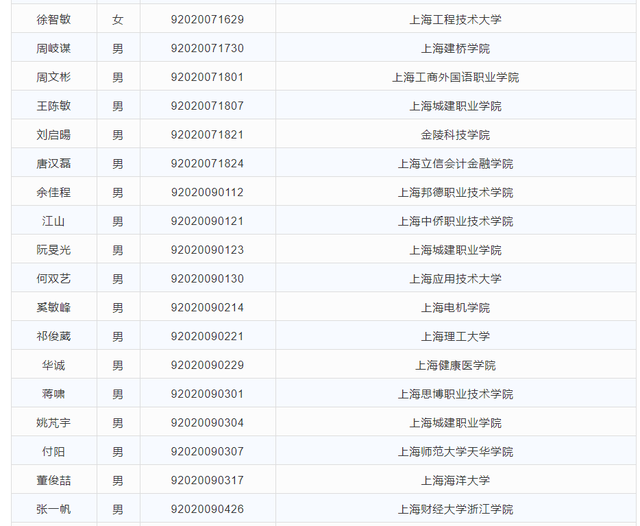640x526 pixels.
Task: Select the ID number 92020090121
Action: coord(207,221)
